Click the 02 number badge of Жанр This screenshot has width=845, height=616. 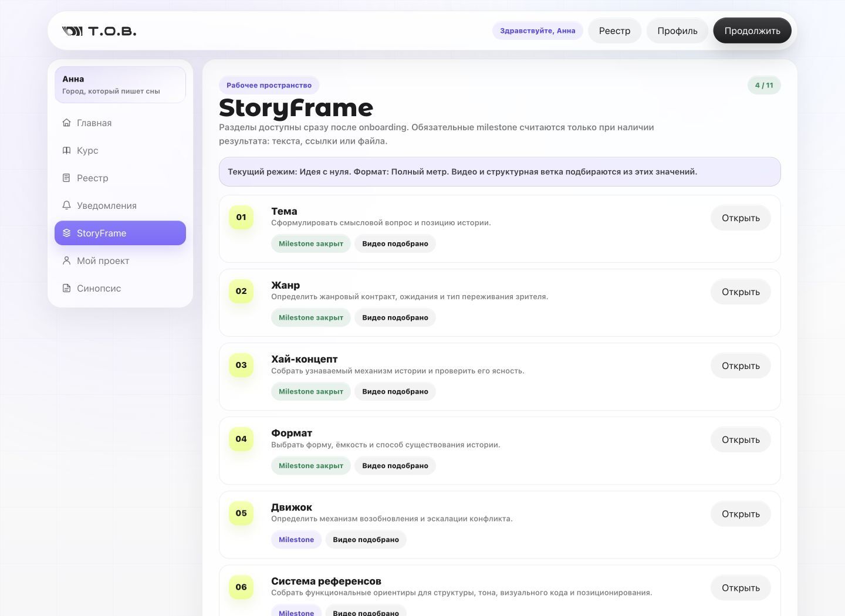pos(241,291)
